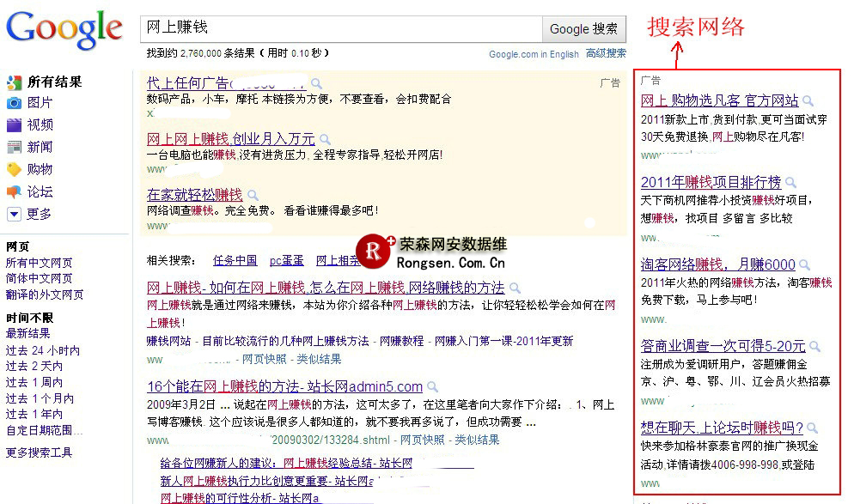This screenshot has width=854, height=504.
Task: Open Google.com in English link
Action: click(534, 54)
